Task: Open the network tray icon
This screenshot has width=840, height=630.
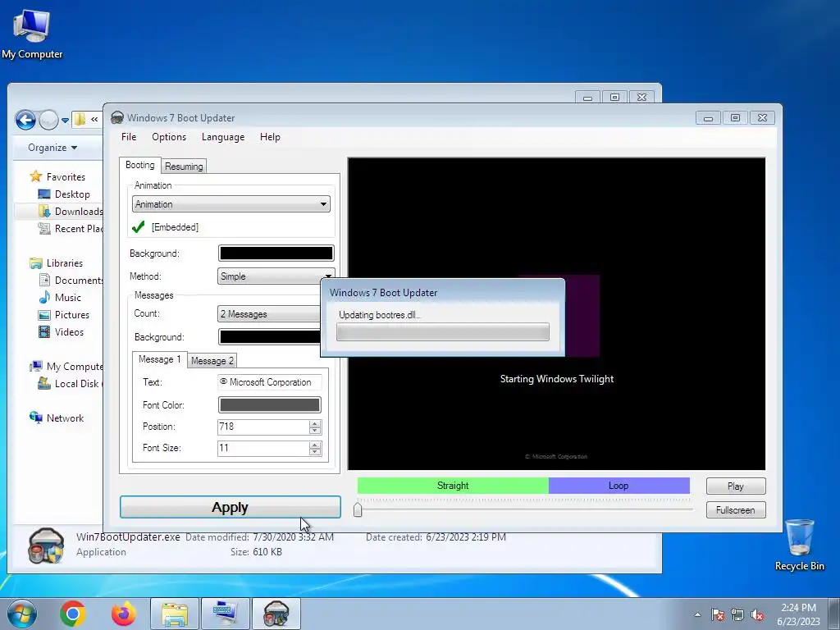Action: click(737, 614)
